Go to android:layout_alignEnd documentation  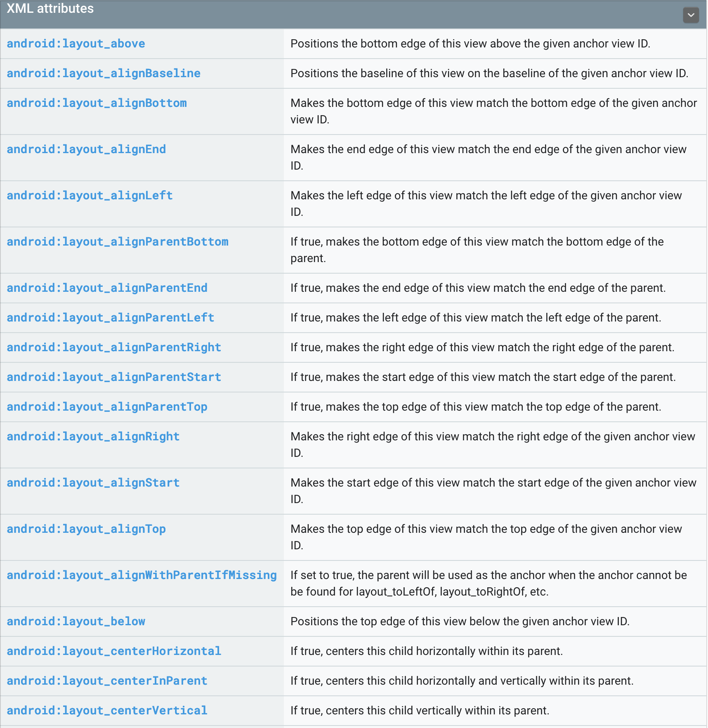(86, 149)
